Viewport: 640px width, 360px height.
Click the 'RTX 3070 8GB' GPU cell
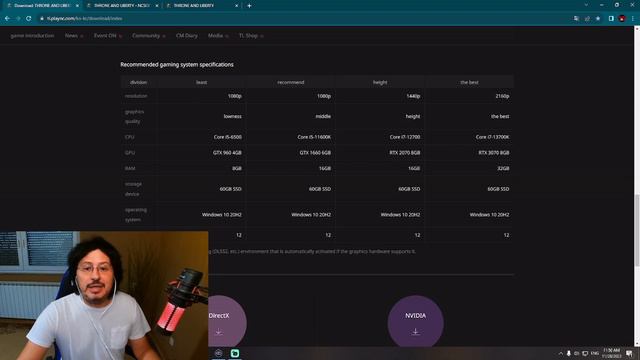click(494, 153)
